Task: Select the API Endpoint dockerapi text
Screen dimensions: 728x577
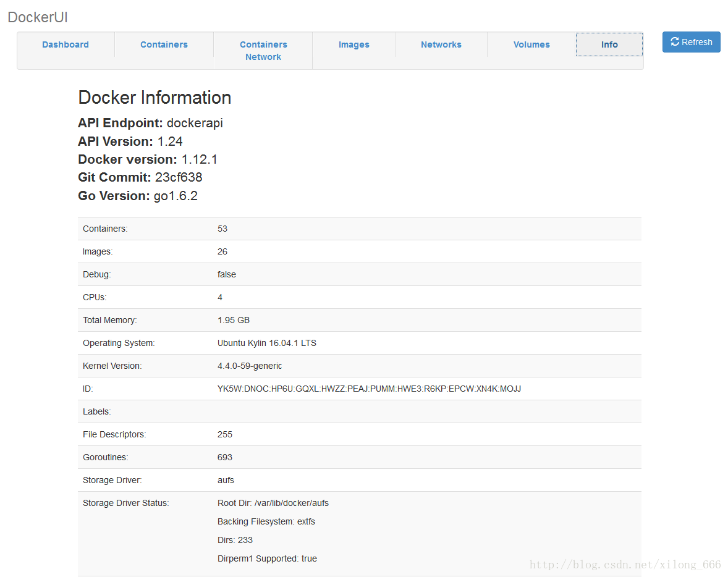Action: 150,123
